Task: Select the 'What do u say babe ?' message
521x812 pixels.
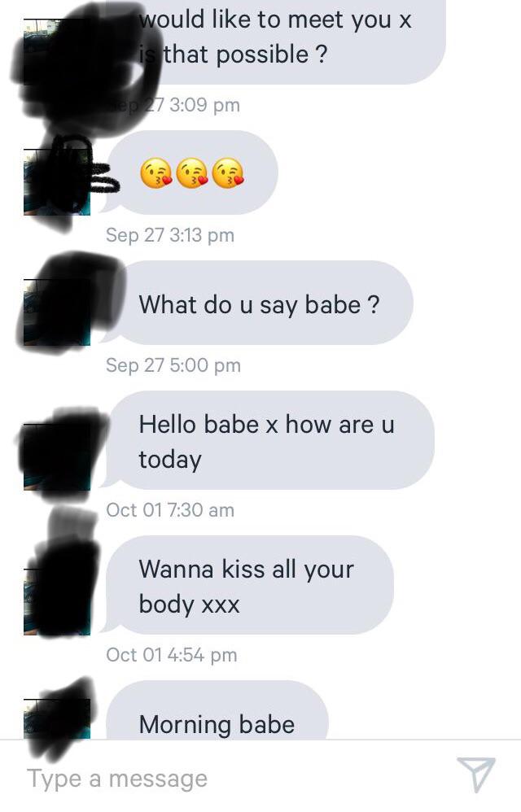Action: [257, 303]
